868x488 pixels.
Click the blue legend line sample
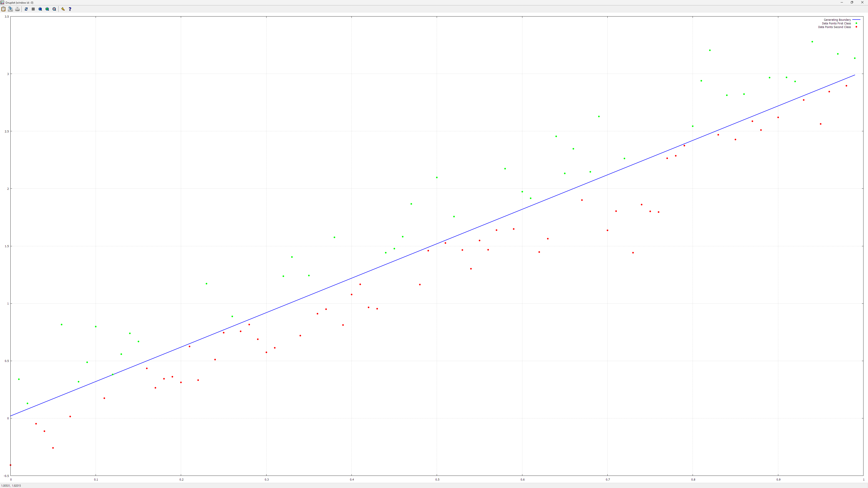coord(856,20)
